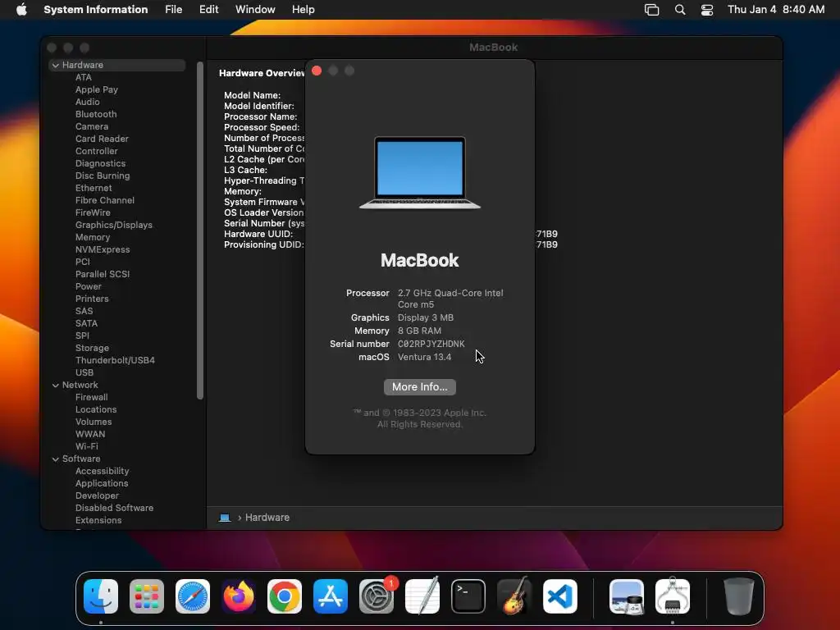Image resolution: width=840 pixels, height=630 pixels.
Task: Collapse the Software section in sidebar
Action: [56, 459]
